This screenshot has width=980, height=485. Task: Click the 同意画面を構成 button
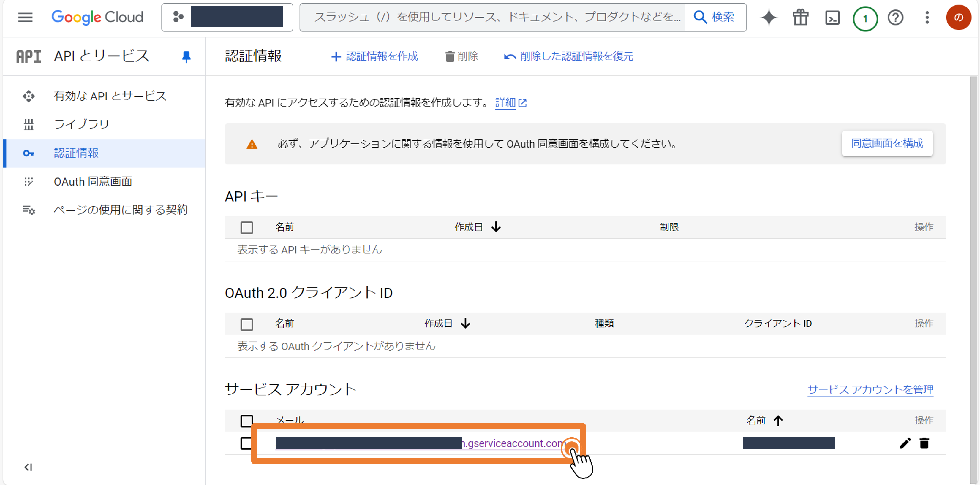pos(887,143)
